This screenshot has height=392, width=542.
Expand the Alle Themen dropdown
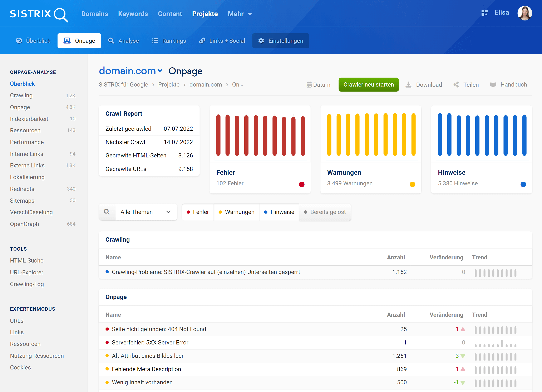pos(145,212)
